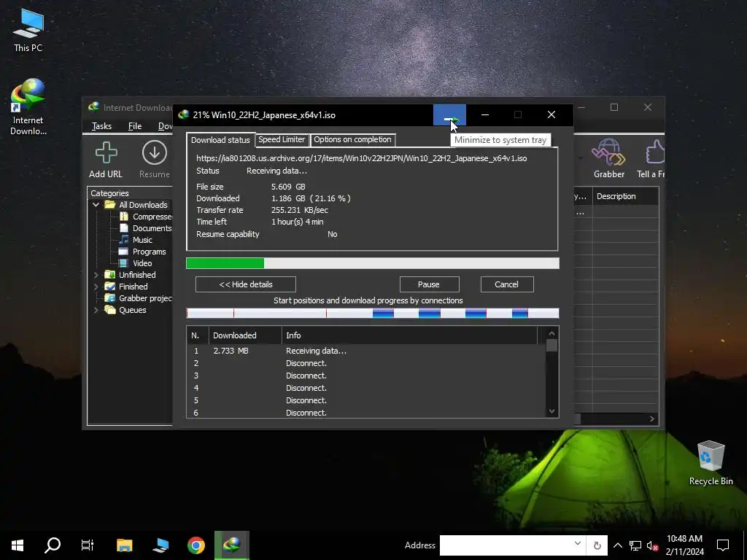Open Internet Download Manager desktop shortcut
The width and height of the screenshot is (747, 560).
(x=28, y=106)
